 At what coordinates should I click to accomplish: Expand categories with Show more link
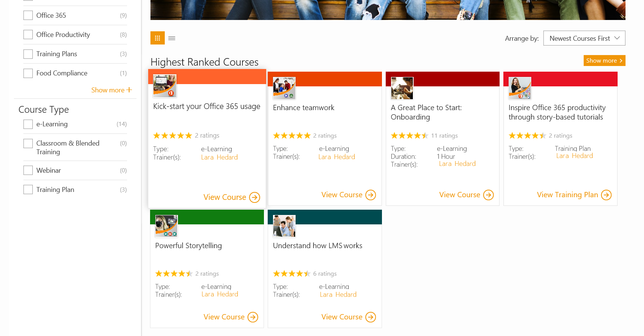108,90
